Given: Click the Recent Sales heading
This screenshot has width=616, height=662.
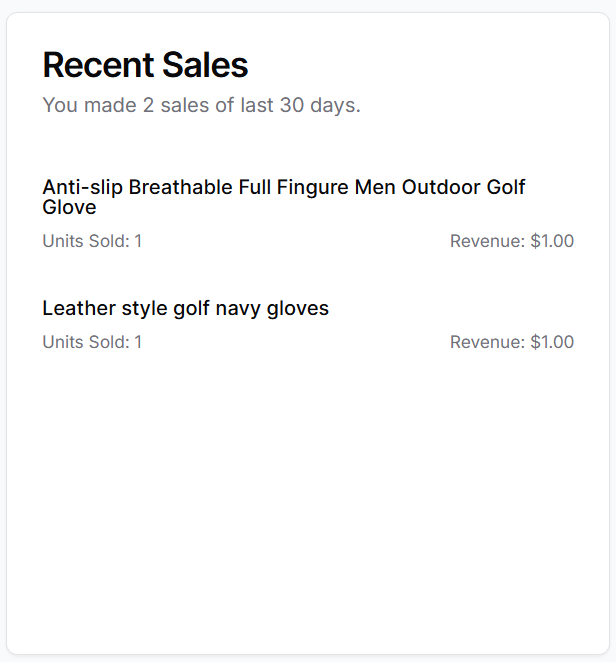Looking at the screenshot, I should tap(145, 66).
